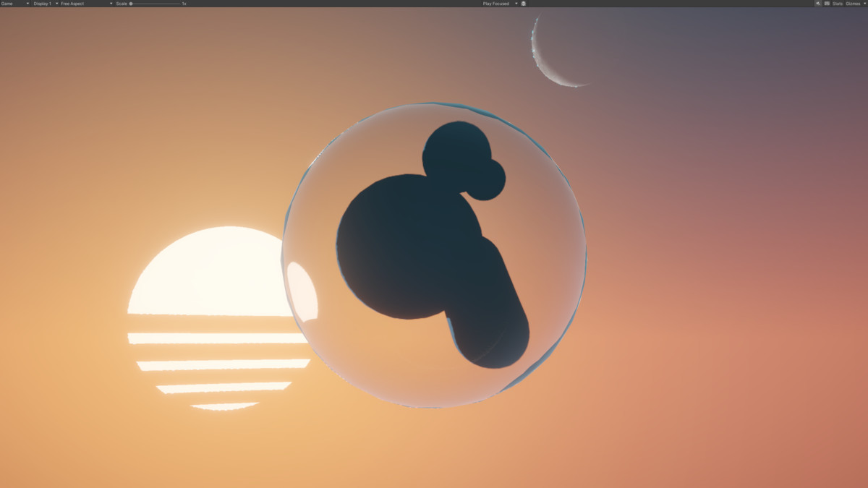
Task: Toggle the VSync icon next to Stats
Action: [x=827, y=4]
